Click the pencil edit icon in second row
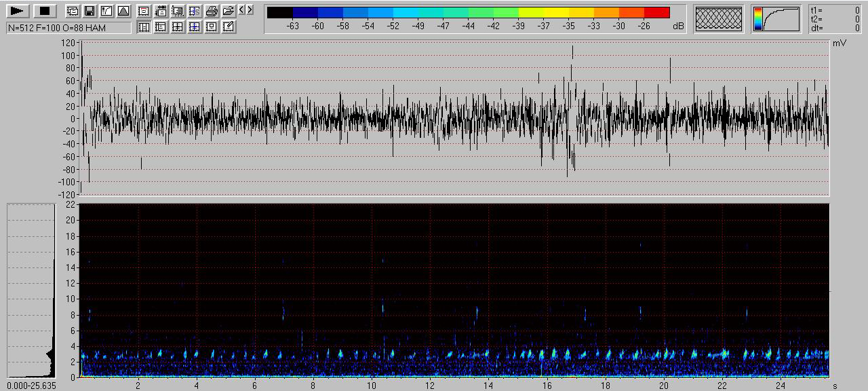 click(229, 26)
